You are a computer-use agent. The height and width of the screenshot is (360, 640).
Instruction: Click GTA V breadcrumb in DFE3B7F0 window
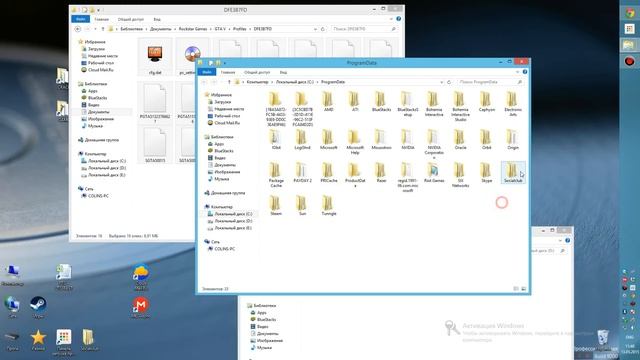coord(220,29)
